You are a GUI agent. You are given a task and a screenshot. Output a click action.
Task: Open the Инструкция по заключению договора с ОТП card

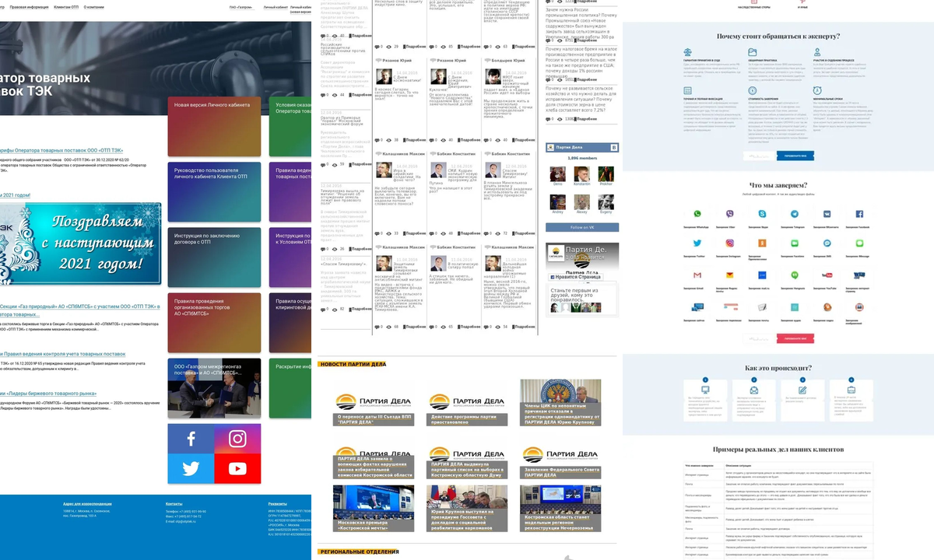tap(214, 256)
